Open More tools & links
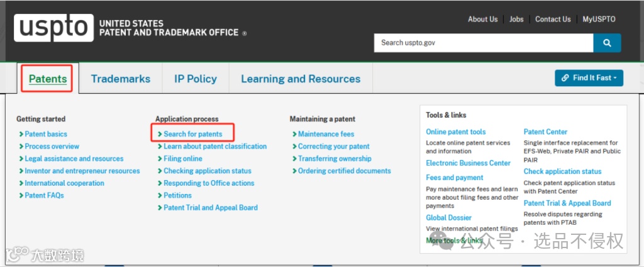Image resolution: width=644 pixels, height=267 pixels. pyautogui.click(x=454, y=241)
